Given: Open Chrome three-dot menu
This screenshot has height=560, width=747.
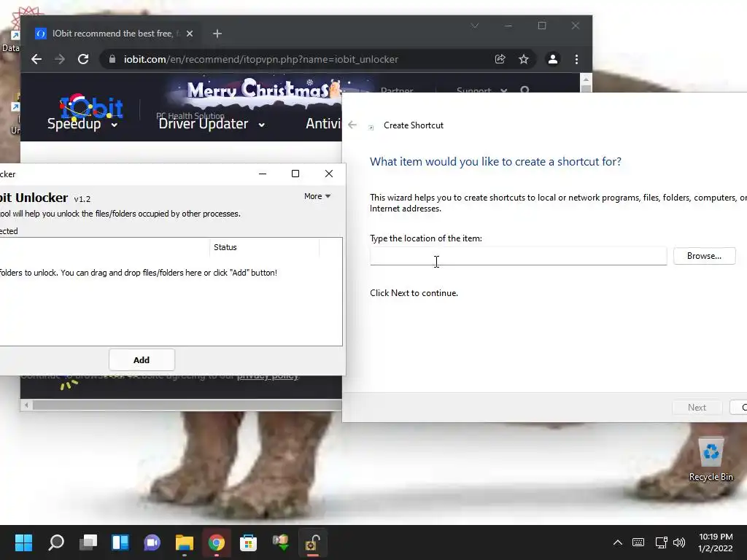Looking at the screenshot, I should (576, 59).
